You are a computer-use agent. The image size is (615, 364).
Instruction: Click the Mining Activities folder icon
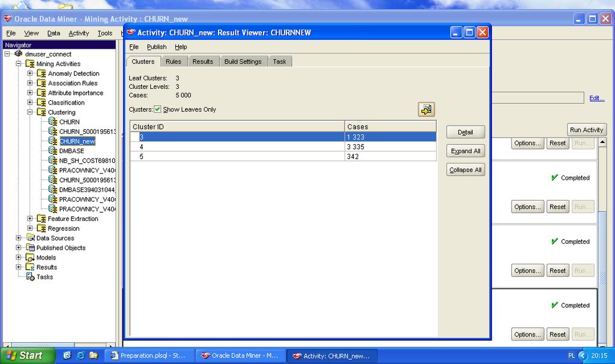pyautogui.click(x=30, y=64)
